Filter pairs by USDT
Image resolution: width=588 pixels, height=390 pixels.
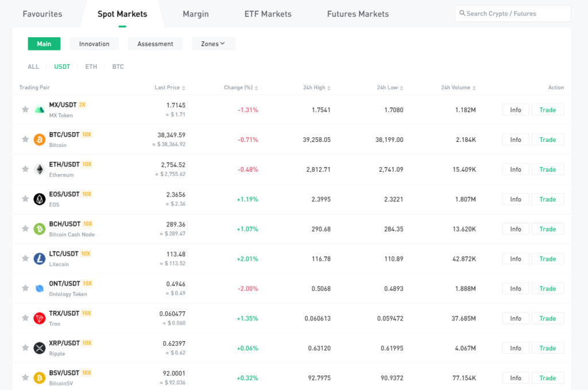(x=62, y=67)
